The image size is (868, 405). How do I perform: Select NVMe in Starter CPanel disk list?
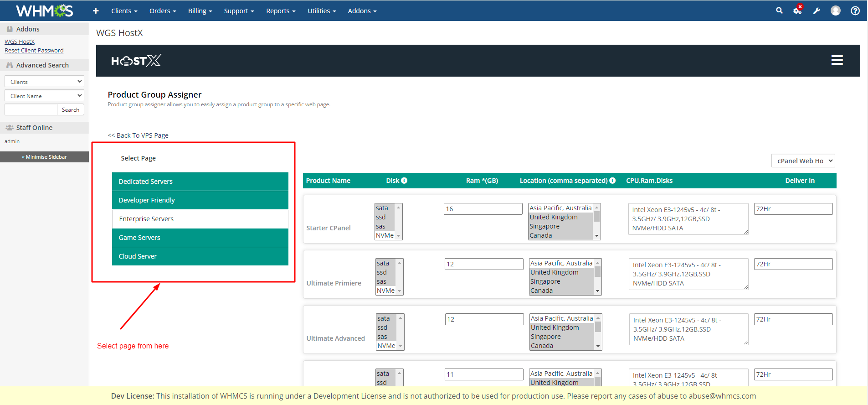click(385, 235)
